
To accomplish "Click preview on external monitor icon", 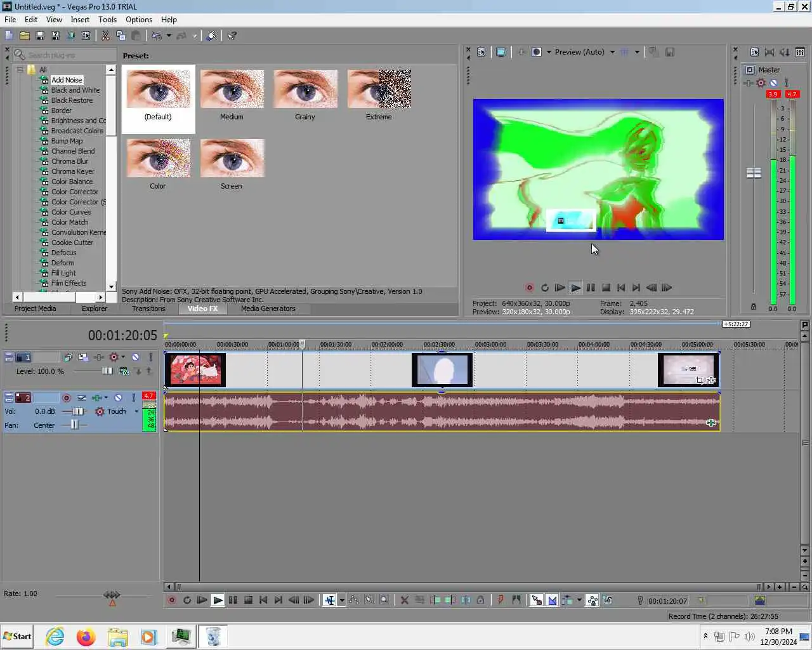I will (501, 52).
